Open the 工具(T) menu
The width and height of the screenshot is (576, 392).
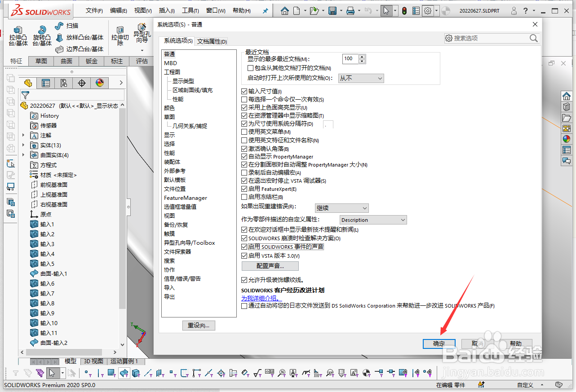tap(191, 11)
